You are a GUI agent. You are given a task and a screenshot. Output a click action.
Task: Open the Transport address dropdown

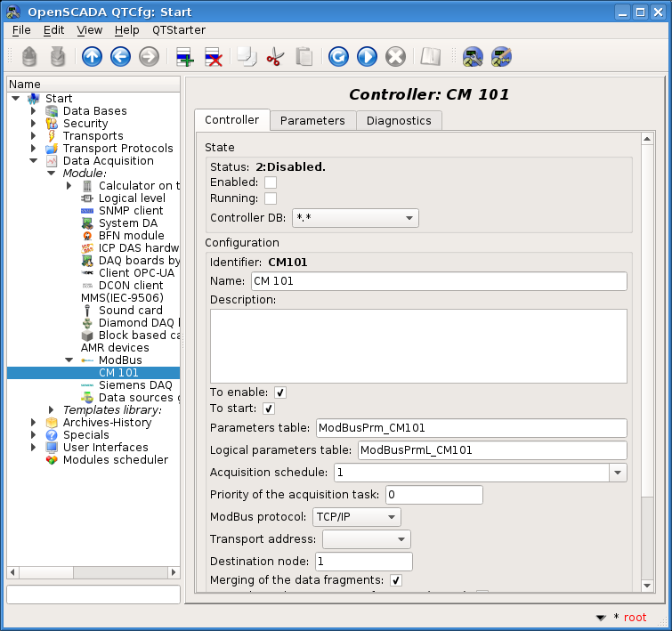tap(367, 539)
